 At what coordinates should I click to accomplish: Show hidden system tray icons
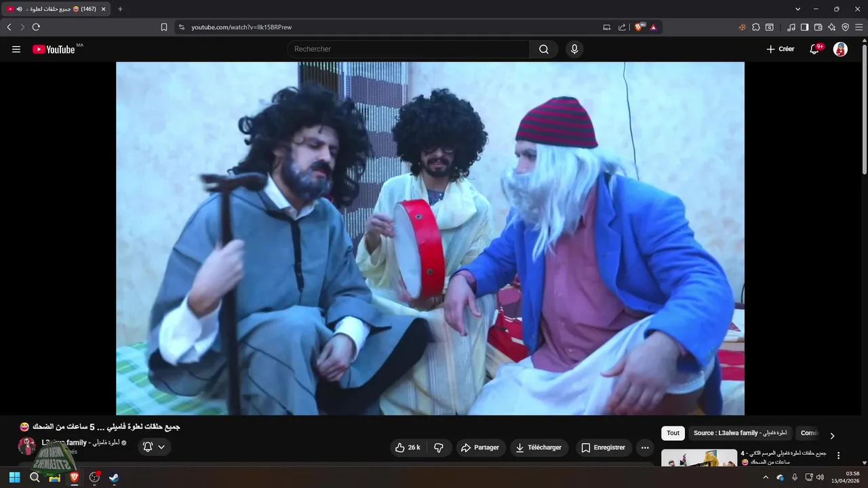[x=766, y=477]
